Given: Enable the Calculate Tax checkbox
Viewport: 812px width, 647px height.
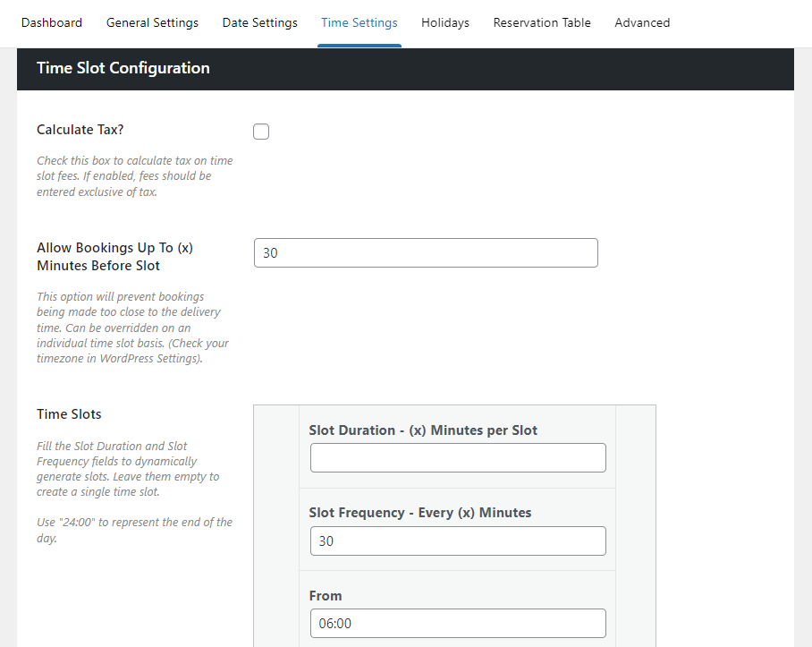Looking at the screenshot, I should tap(260, 131).
